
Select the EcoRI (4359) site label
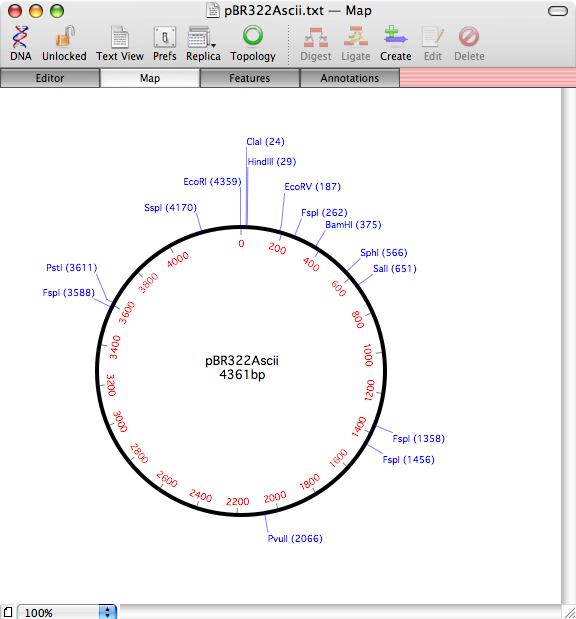(212, 182)
